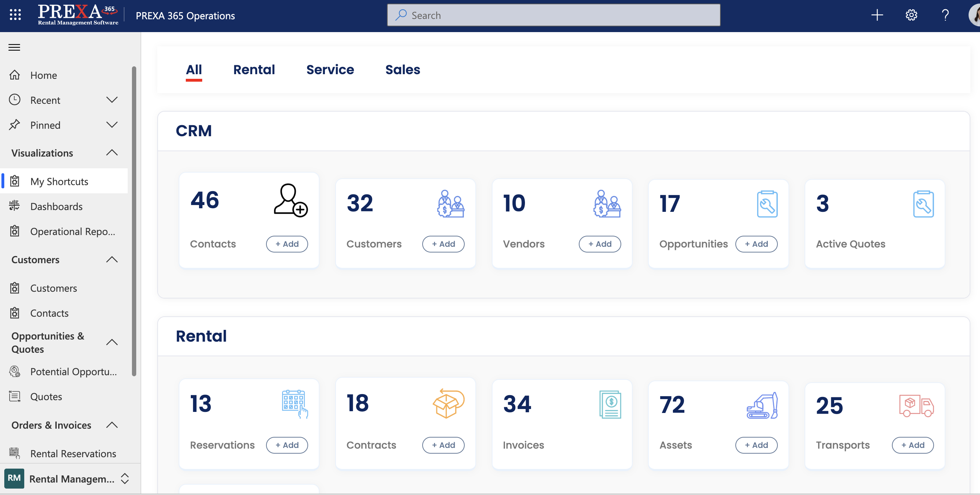Image resolution: width=980 pixels, height=495 pixels.
Task: Click the help question mark icon
Action: tap(945, 15)
